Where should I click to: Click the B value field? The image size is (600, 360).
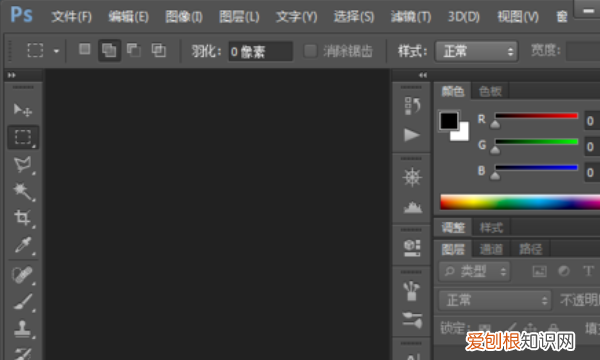592,173
